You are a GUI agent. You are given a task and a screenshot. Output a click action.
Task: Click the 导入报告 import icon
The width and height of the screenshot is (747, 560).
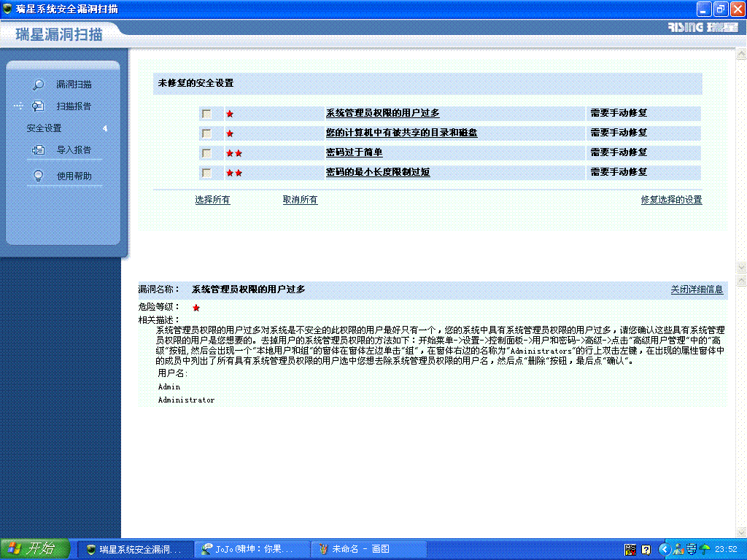coord(38,150)
